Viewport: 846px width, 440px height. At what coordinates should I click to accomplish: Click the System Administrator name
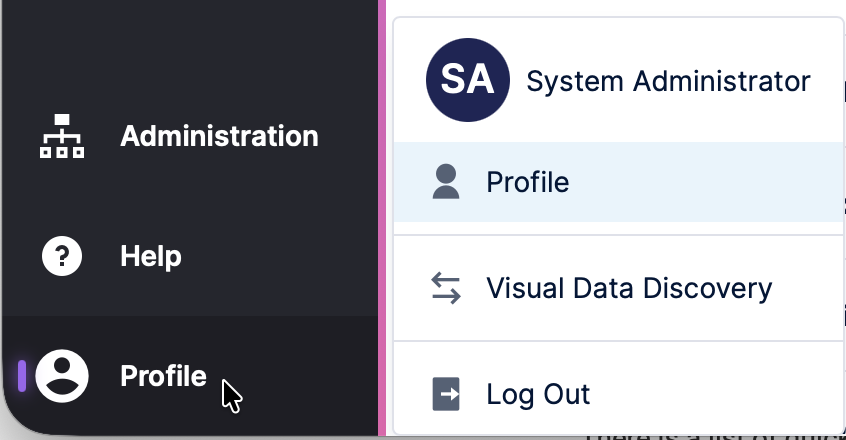click(668, 81)
